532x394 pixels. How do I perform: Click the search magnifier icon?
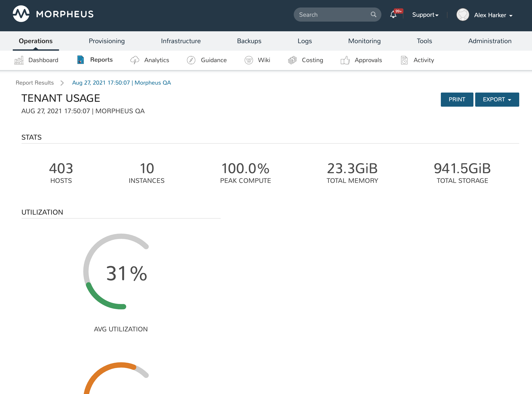click(x=373, y=15)
